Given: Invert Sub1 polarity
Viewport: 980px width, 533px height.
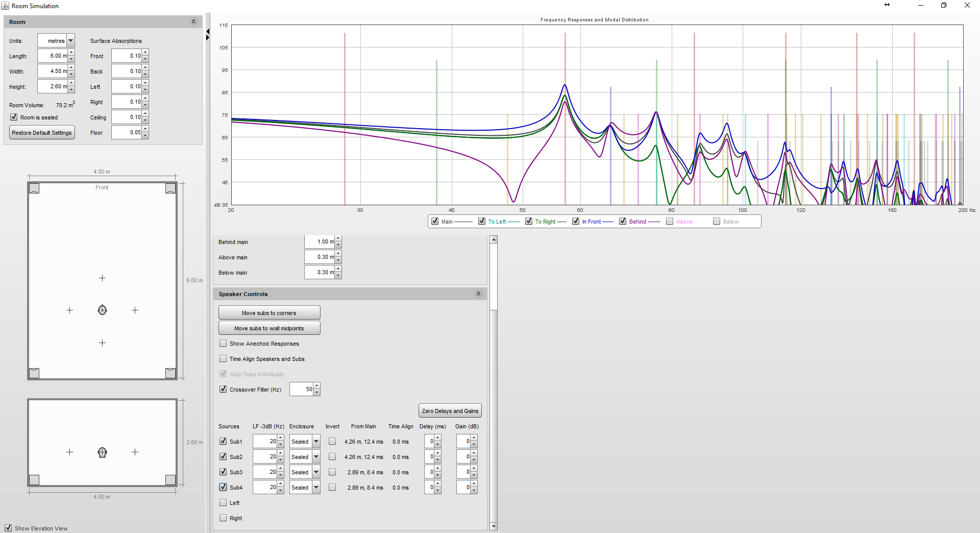Looking at the screenshot, I should point(332,441).
